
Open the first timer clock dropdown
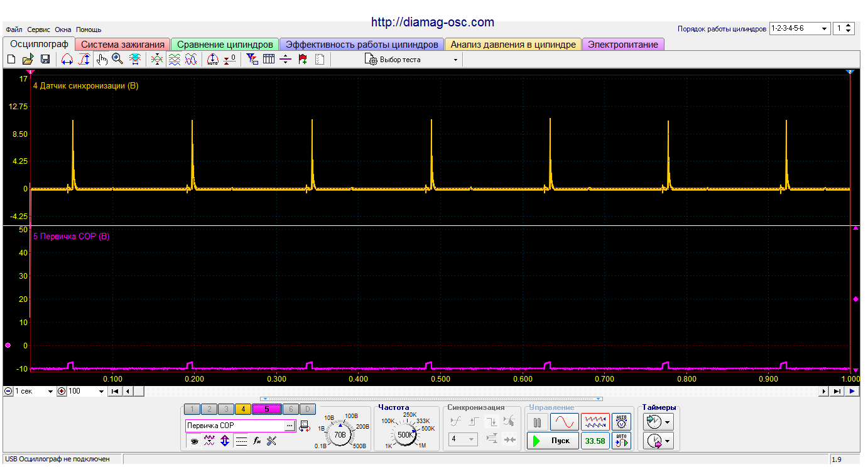click(x=658, y=422)
